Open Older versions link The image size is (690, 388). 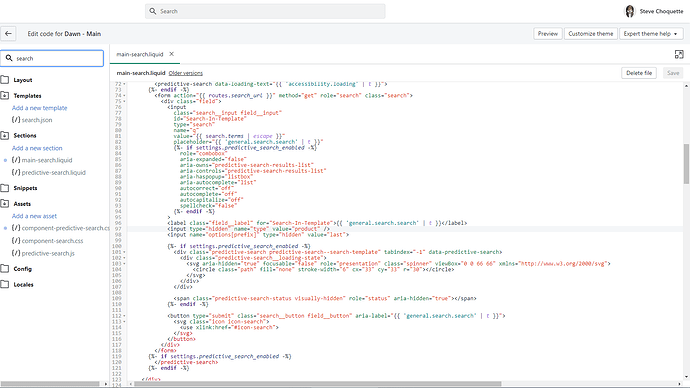[x=186, y=73]
